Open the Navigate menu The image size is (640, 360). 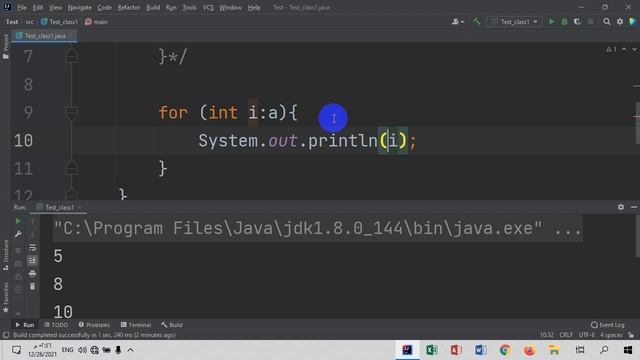click(x=80, y=7)
